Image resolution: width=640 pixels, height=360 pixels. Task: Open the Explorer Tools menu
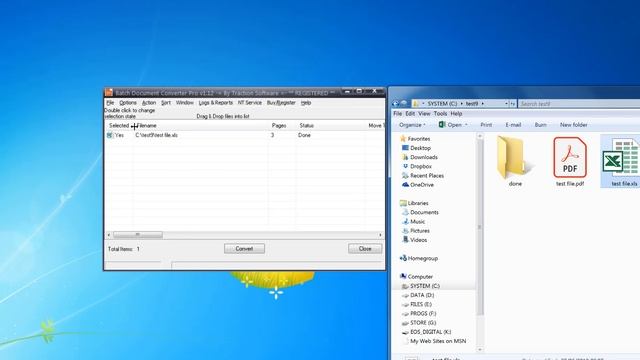pos(440,114)
